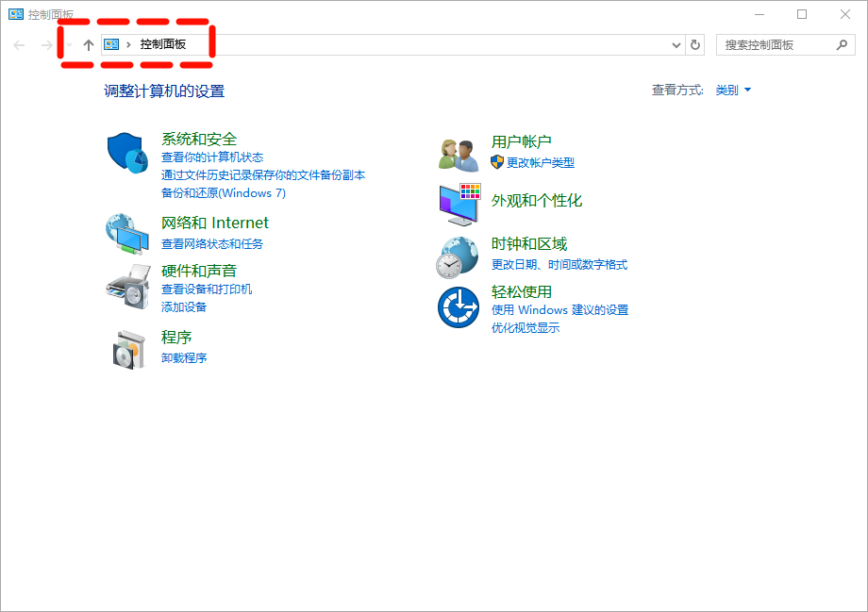Click the 控制面板 breadcrumb segment
This screenshot has width=868, height=612.
(162, 44)
